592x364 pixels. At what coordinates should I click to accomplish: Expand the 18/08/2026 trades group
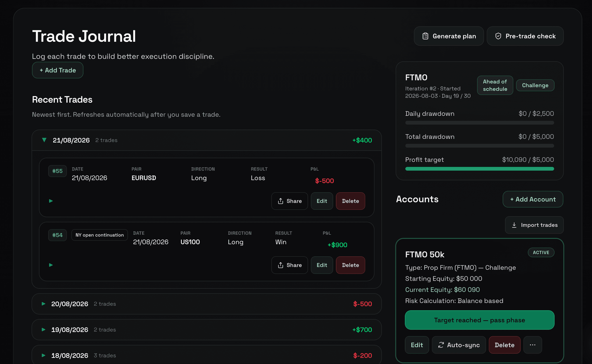[43, 355]
